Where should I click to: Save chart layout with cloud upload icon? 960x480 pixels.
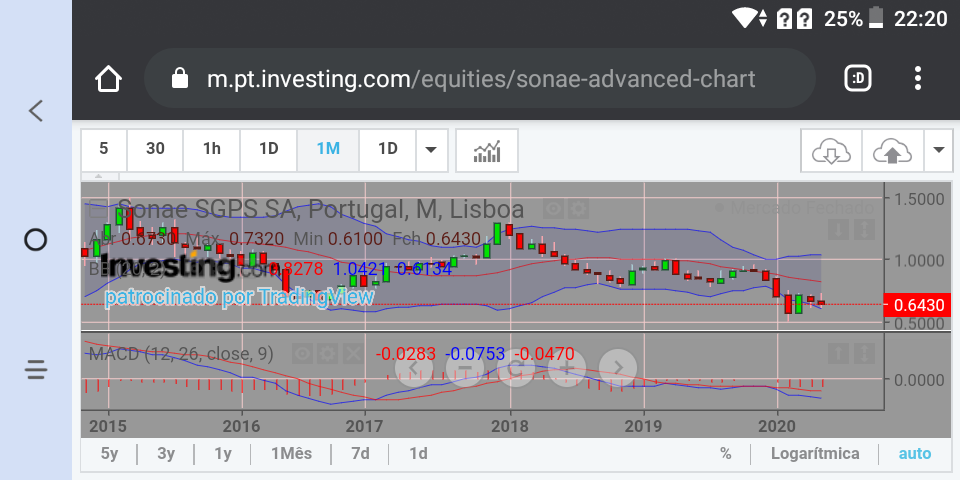892,151
